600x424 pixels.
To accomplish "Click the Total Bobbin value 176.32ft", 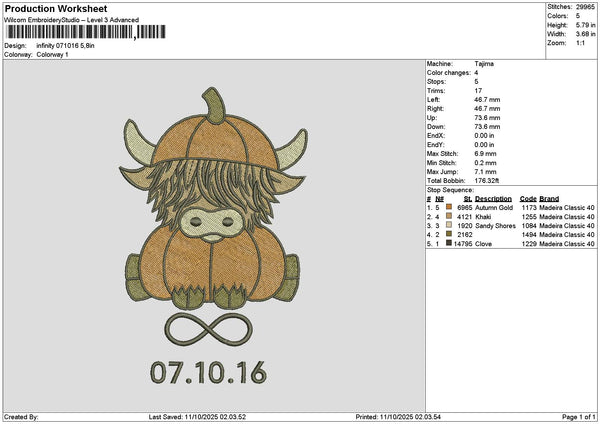I will coord(487,181).
